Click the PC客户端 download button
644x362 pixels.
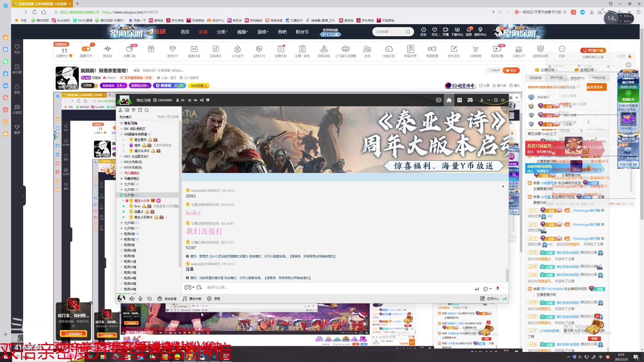tap(593, 50)
